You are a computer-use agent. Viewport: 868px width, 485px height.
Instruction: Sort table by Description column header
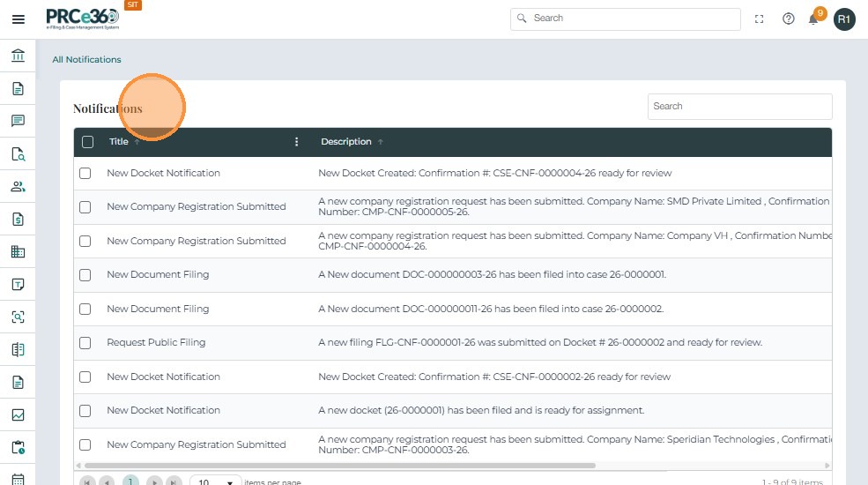[345, 142]
